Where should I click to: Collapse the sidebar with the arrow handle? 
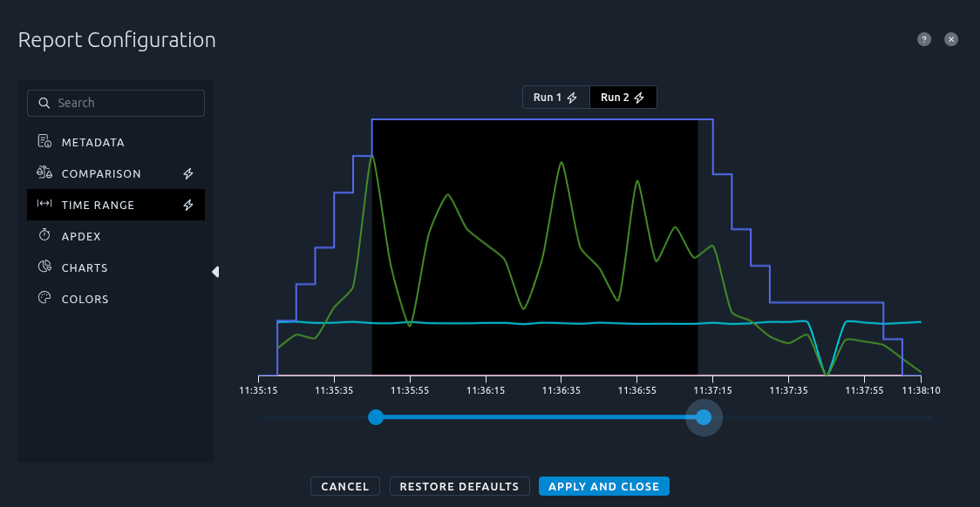215,272
